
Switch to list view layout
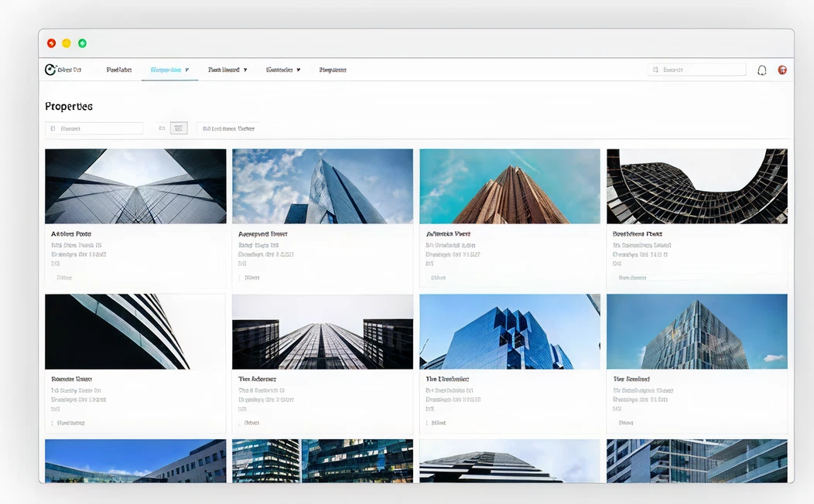(x=162, y=128)
